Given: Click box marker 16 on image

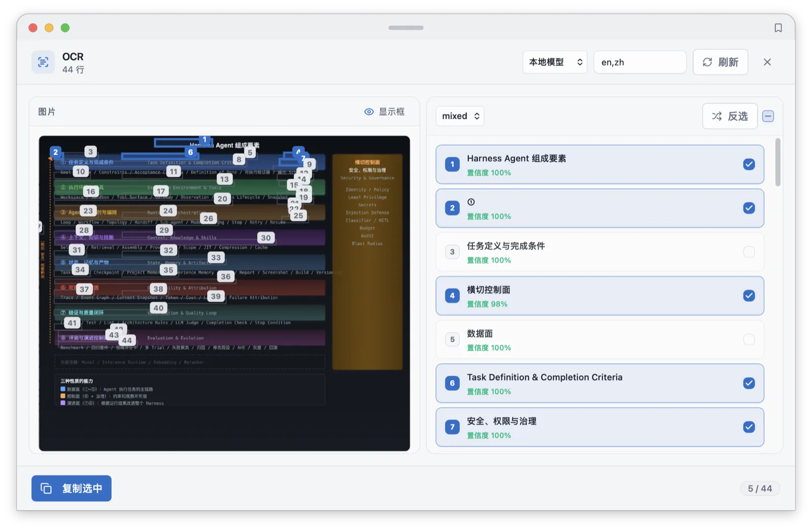Looking at the screenshot, I should pos(91,192).
